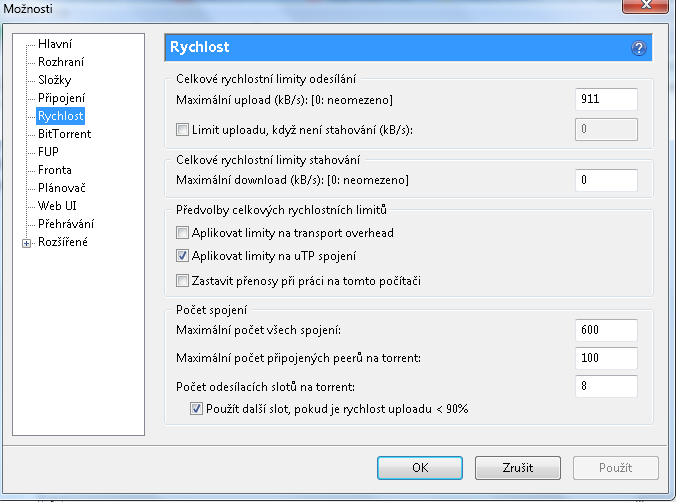
Task: Uncheck use extra slot if upload below 90%
Action: 196,408
